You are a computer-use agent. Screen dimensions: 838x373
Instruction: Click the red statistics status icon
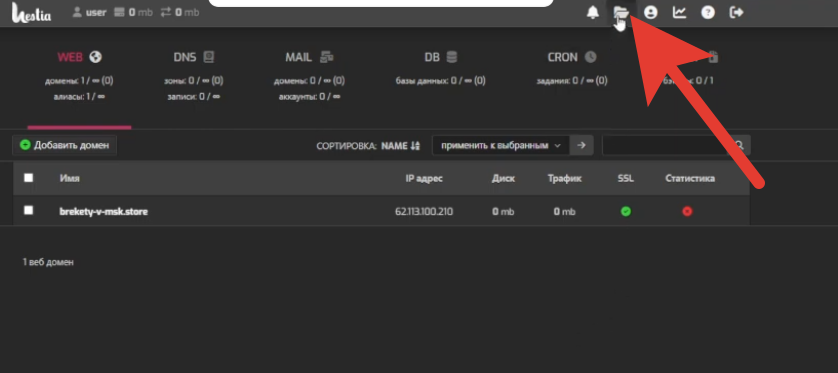coord(687,212)
